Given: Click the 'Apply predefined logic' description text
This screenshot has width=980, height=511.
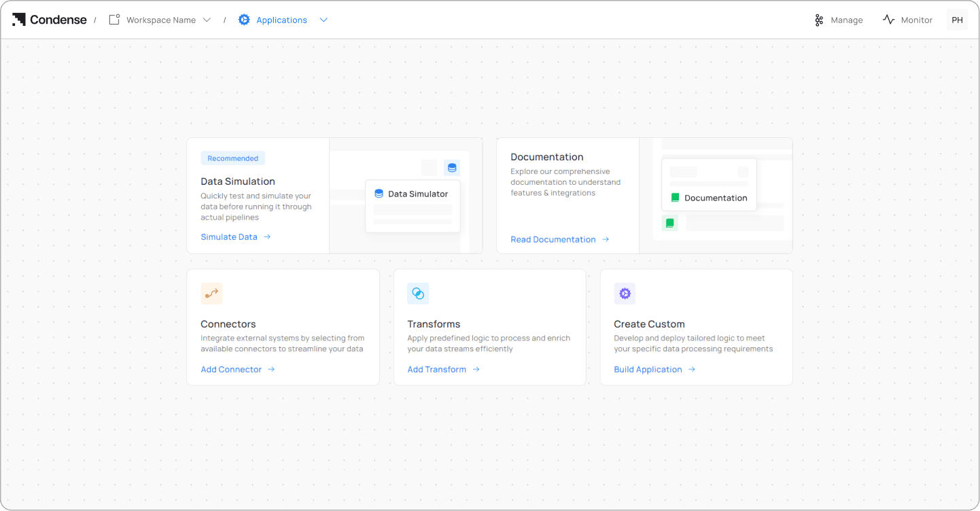Looking at the screenshot, I should (489, 344).
